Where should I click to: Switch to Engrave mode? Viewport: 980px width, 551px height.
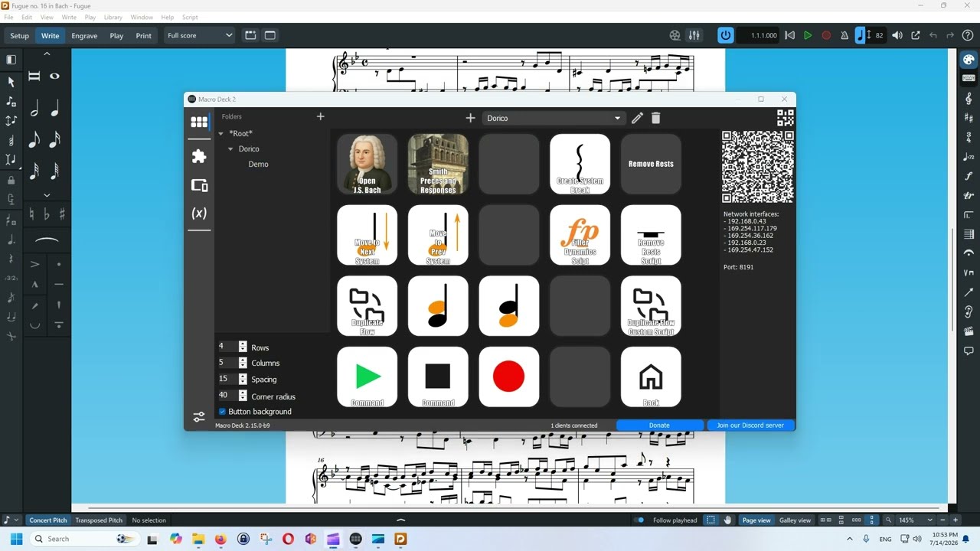click(84, 35)
